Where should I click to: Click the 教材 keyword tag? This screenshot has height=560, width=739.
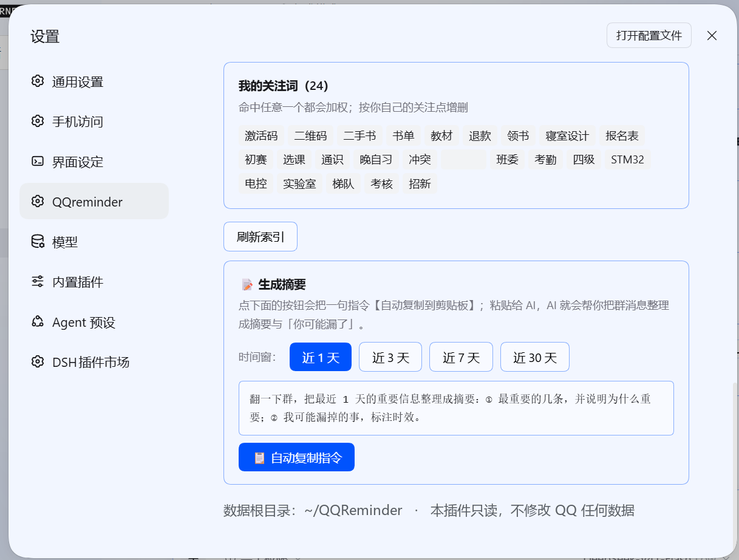[441, 136]
